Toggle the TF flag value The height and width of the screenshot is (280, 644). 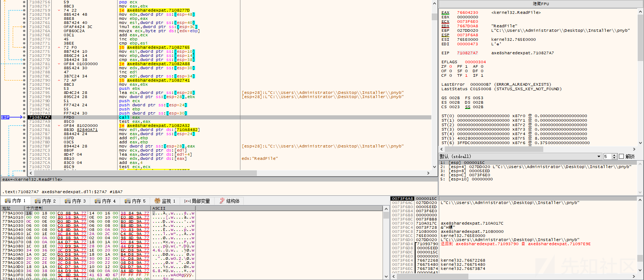point(466,75)
